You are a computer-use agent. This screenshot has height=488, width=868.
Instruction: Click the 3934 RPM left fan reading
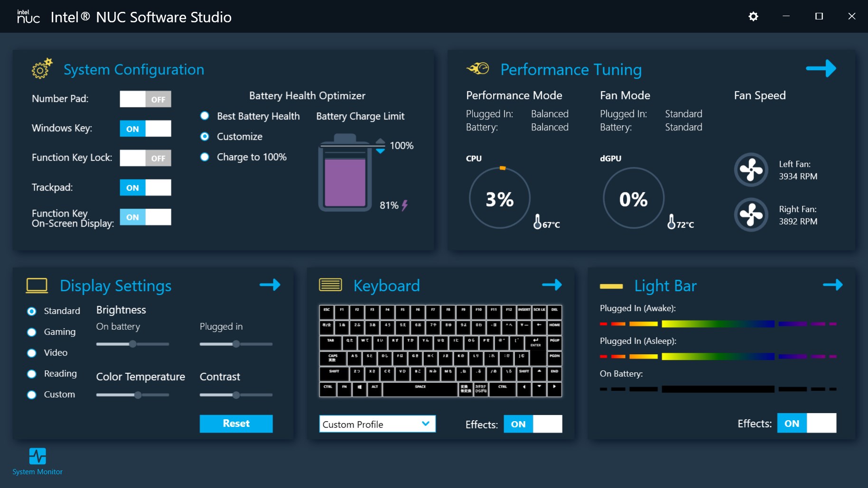click(798, 176)
